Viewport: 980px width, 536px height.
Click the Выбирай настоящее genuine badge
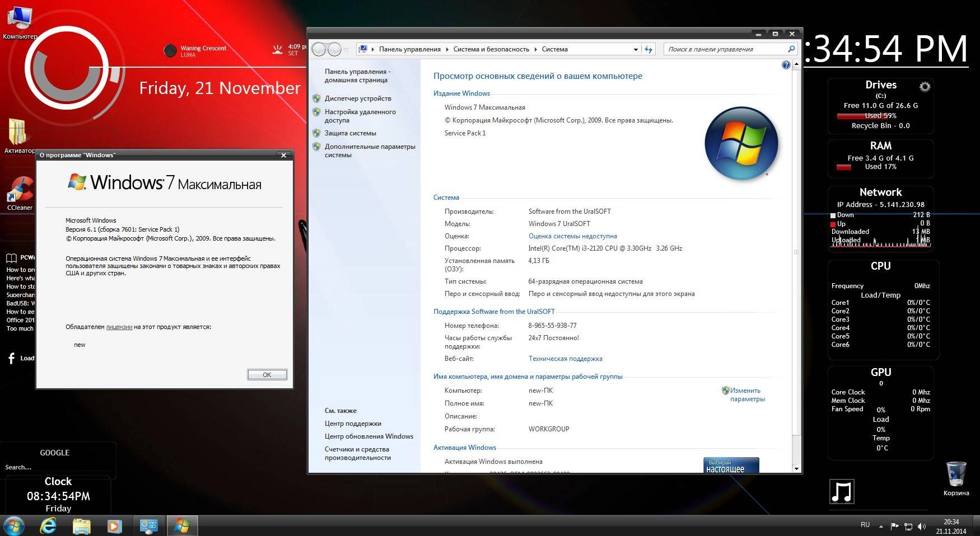[731, 465]
